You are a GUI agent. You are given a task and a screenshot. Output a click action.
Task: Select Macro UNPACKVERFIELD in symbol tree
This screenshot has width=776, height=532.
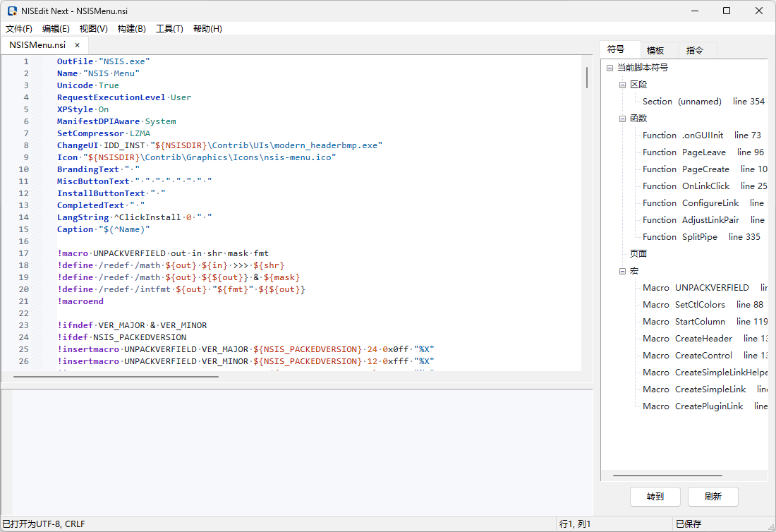pos(705,288)
